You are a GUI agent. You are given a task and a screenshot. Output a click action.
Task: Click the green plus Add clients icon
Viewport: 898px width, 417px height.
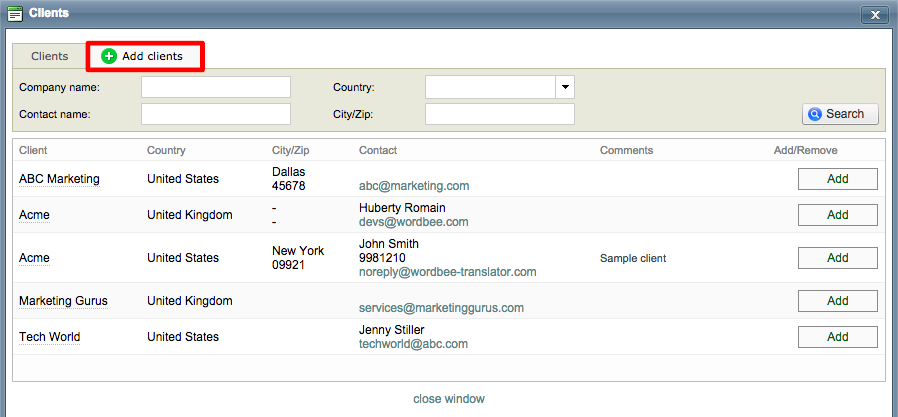coord(109,57)
